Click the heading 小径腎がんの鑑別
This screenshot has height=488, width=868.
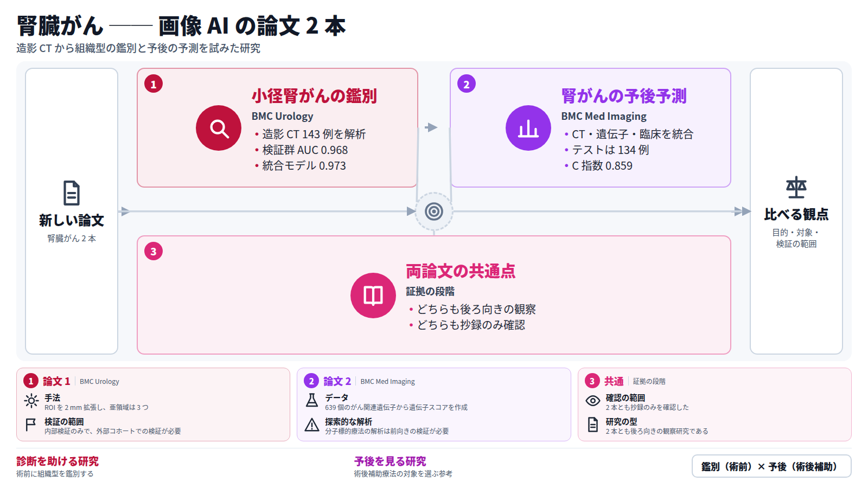pyautogui.click(x=314, y=96)
